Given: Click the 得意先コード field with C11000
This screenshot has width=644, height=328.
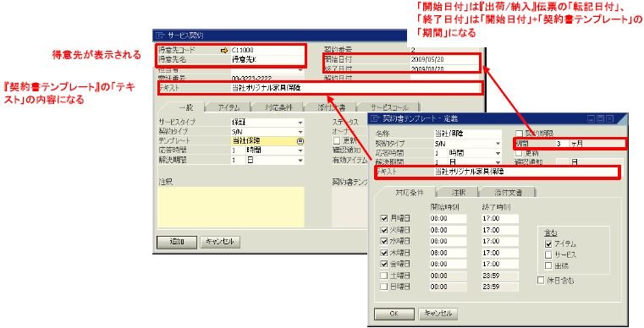Looking at the screenshot, I should (267, 50).
